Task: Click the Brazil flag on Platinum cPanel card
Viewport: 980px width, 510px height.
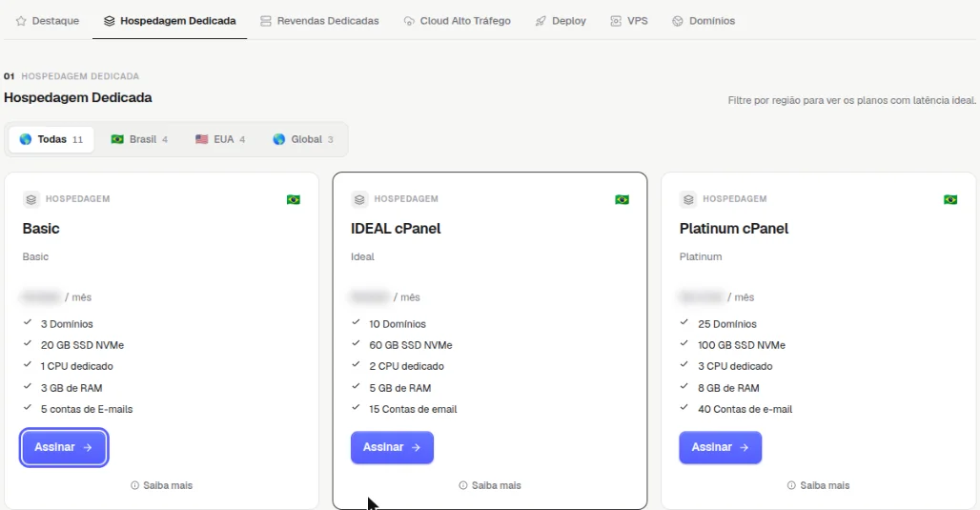Action: click(950, 200)
